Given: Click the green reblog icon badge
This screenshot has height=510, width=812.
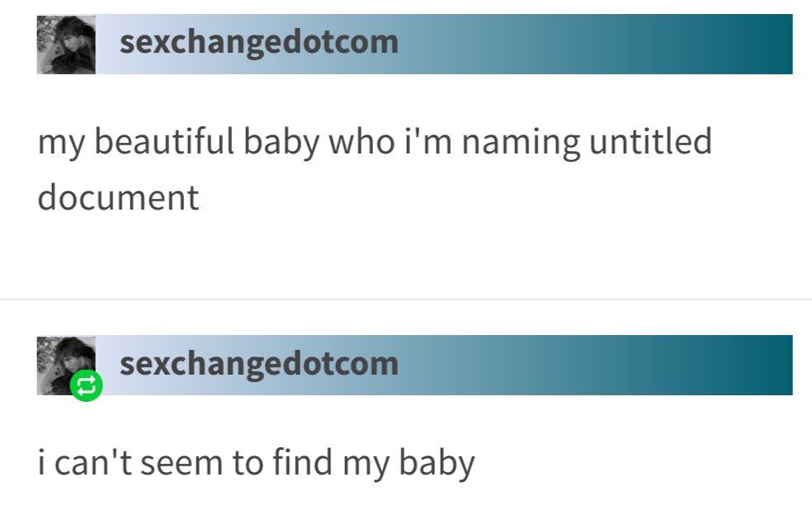Looking at the screenshot, I should pos(87,385).
